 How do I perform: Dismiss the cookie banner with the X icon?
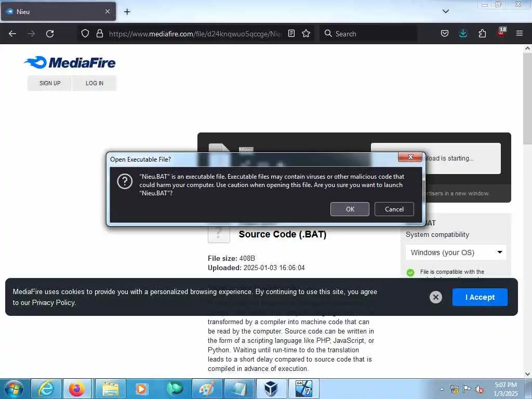pyautogui.click(x=436, y=297)
